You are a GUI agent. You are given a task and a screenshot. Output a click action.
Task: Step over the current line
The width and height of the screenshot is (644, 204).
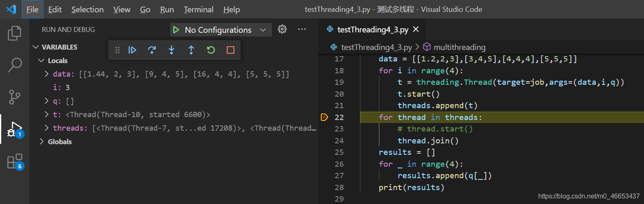tap(152, 50)
